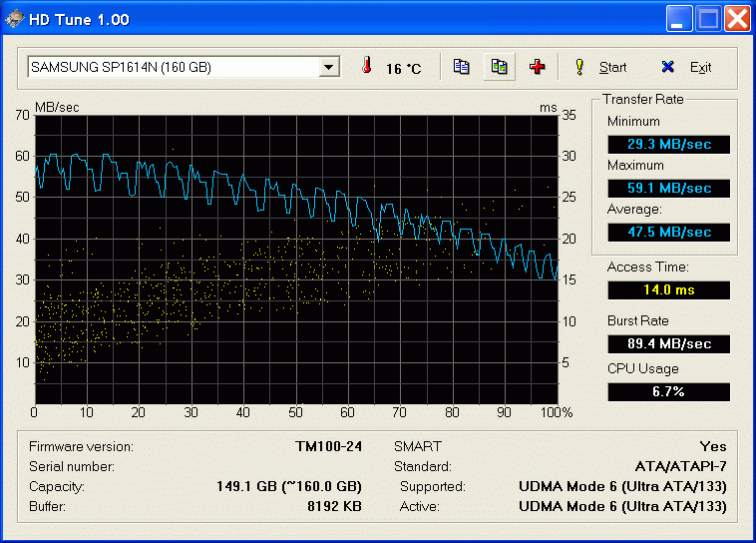Click the SMART value Yes
The image size is (756, 543).
(x=712, y=446)
